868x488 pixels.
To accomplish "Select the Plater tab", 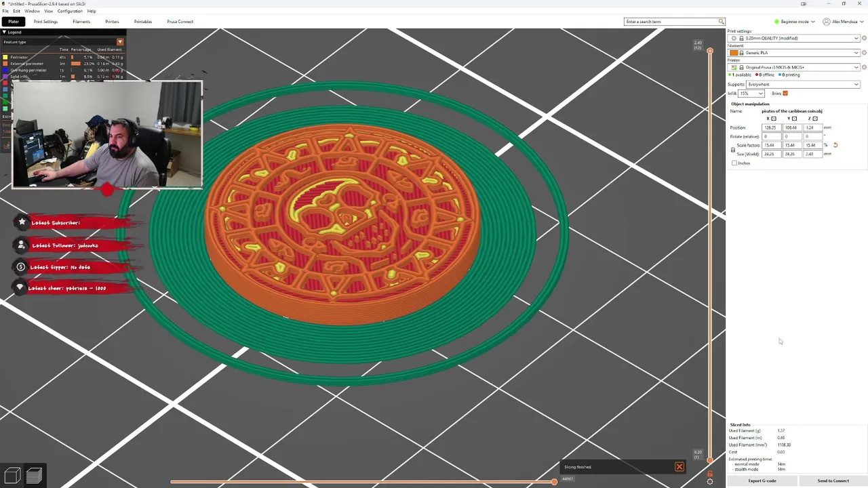I will [14, 22].
